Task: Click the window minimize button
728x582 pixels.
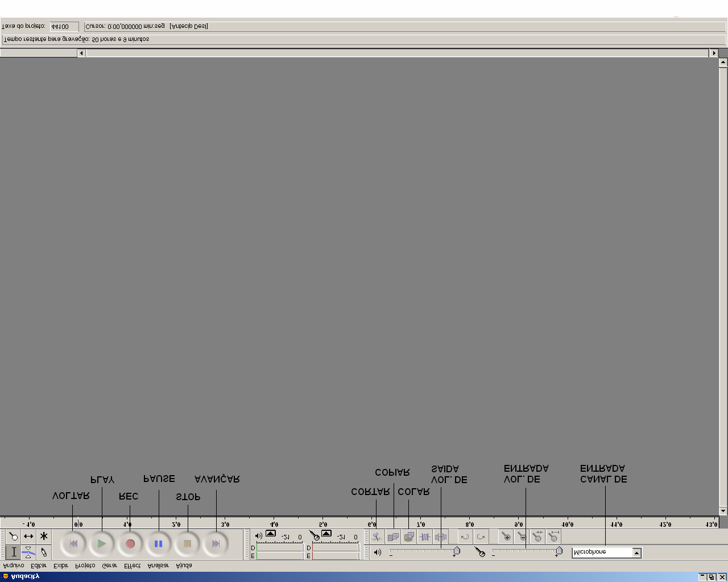Action: click(x=702, y=576)
